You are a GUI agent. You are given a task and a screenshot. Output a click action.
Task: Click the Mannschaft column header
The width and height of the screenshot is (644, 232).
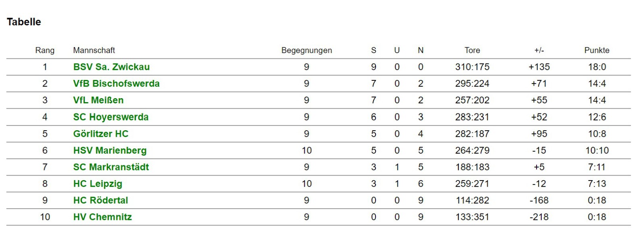pyautogui.click(x=94, y=50)
